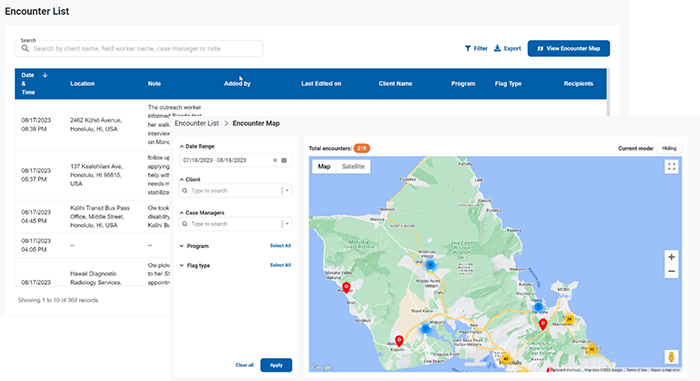Click Report a map error link
Image resolution: width=700 pixels, height=381 pixels.
(x=665, y=370)
